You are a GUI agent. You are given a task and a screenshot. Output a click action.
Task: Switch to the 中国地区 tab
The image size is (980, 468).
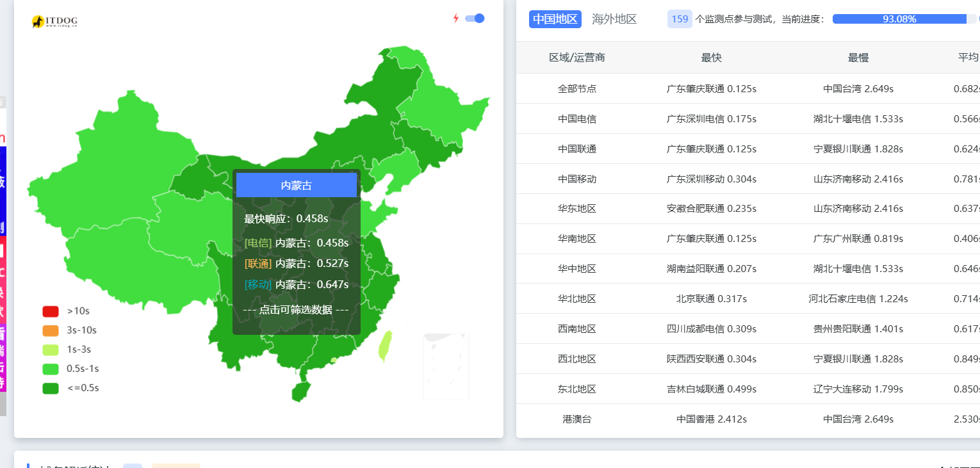coord(555,19)
